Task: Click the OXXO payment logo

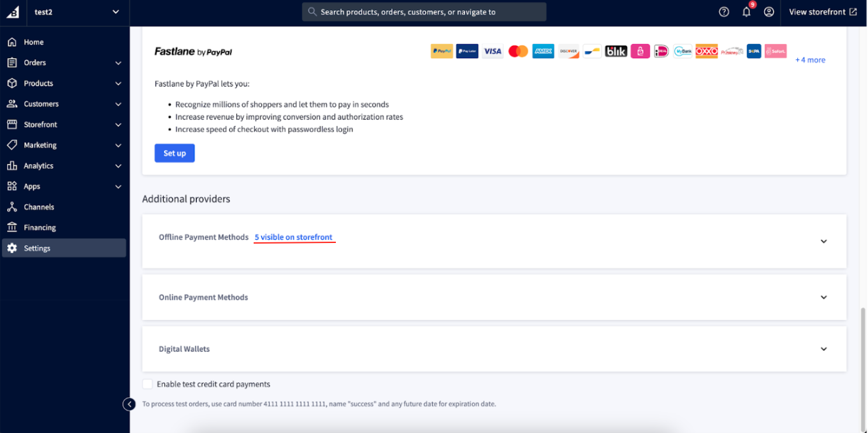Action: [x=707, y=51]
